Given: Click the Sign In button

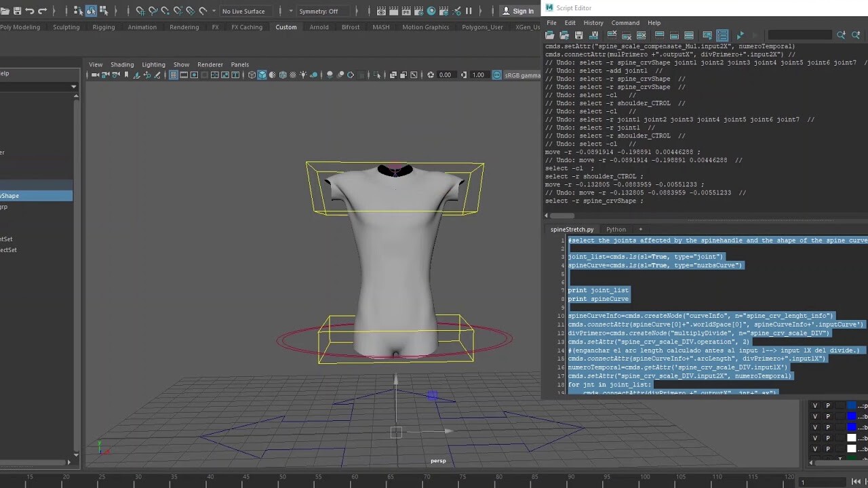Looking at the screenshot, I should [x=519, y=11].
